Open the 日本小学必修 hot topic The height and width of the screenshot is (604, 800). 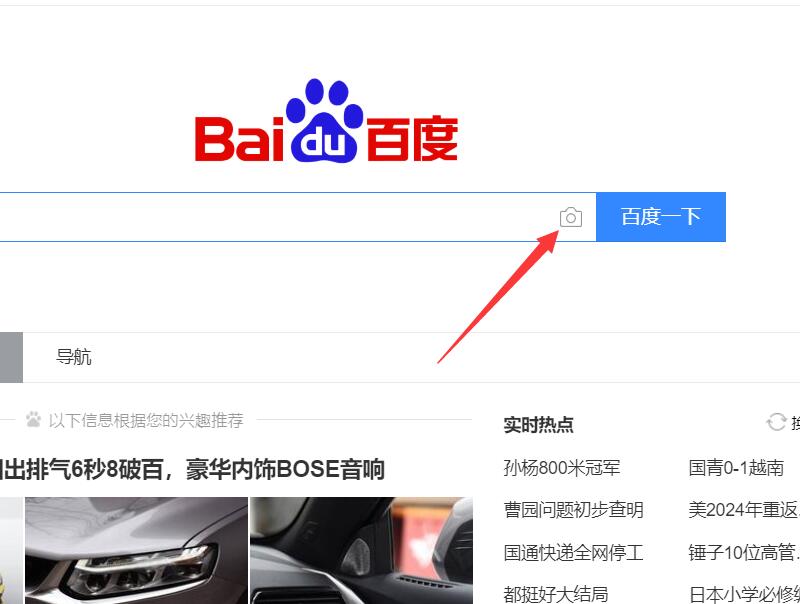pyautogui.click(x=744, y=594)
